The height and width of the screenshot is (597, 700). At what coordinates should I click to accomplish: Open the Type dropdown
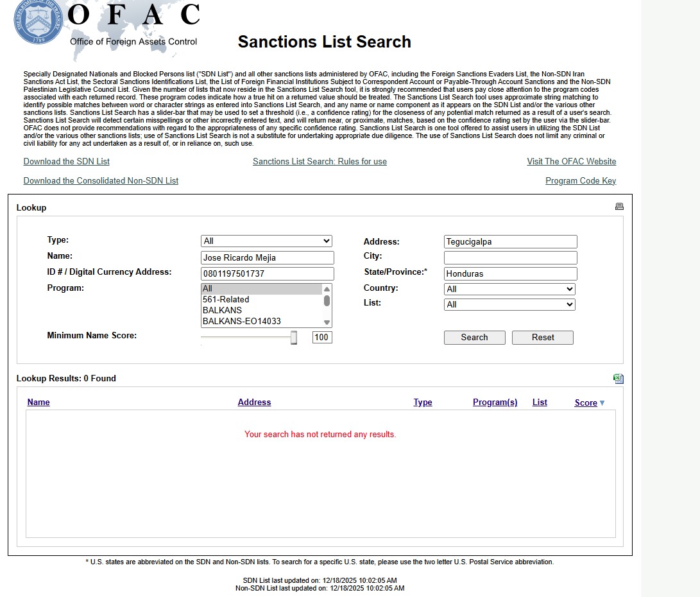coord(266,241)
